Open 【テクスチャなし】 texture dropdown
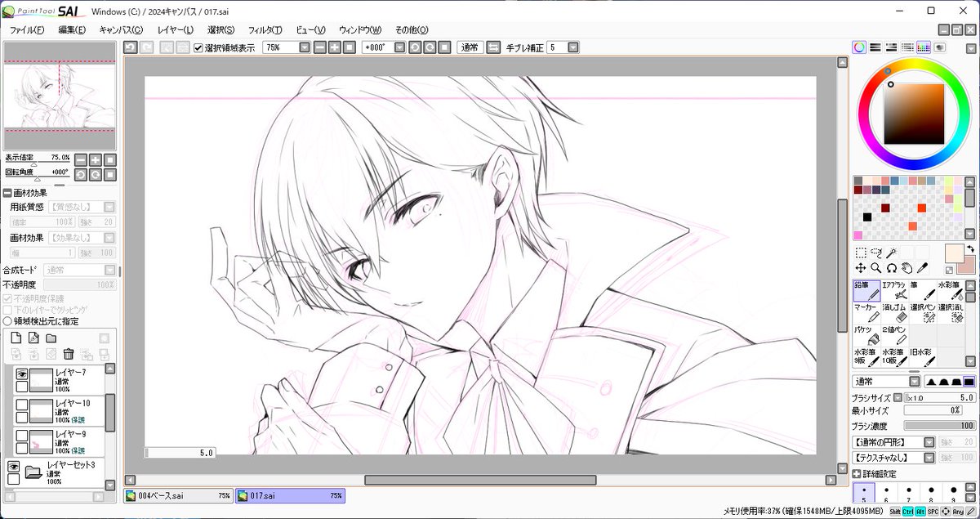This screenshot has width=980, height=519. (929, 457)
